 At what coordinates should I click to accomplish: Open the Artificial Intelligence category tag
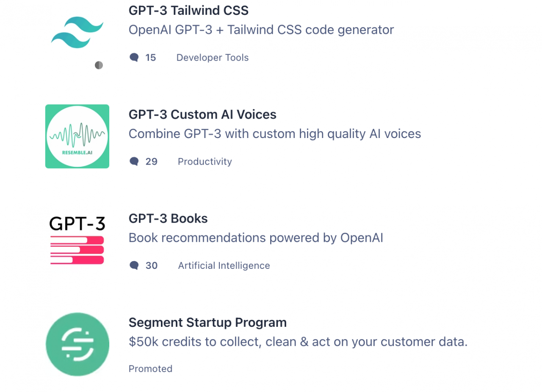[x=224, y=266]
